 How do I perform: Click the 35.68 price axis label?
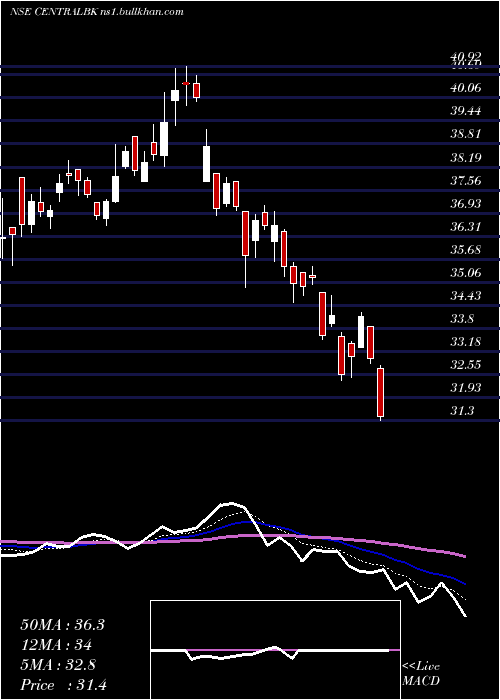(x=466, y=250)
